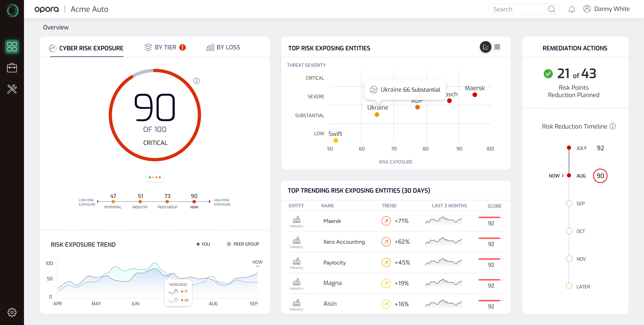This screenshot has height=325, width=644.
Task: Click info icon next to Risk Reduction Timeline
Action: [613, 126]
